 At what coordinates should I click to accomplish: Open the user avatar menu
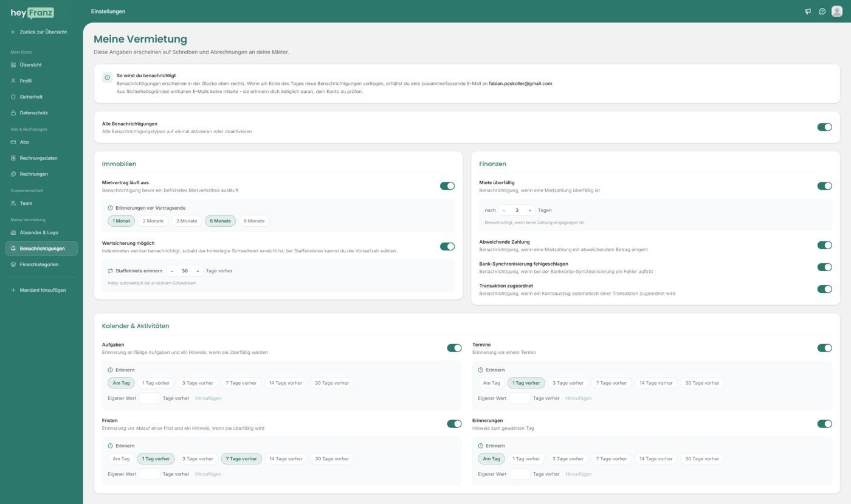coord(837,12)
